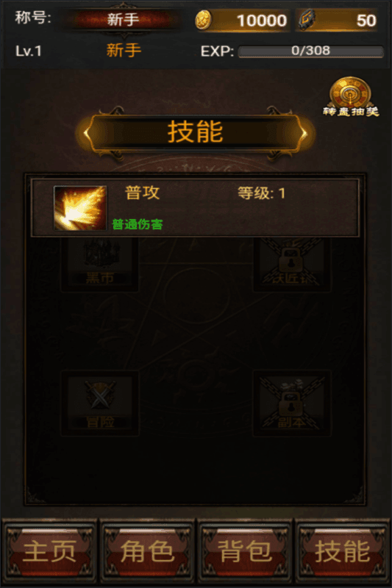Viewport: 392px width, 588px height.
Task: Open the dimmed 黑市 black market icon
Action: click(x=100, y=264)
